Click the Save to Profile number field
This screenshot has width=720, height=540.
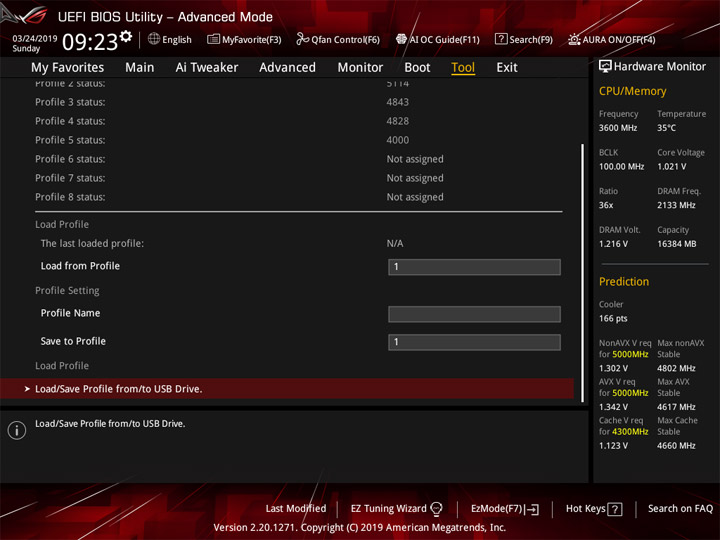pyautogui.click(x=474, y=342)
